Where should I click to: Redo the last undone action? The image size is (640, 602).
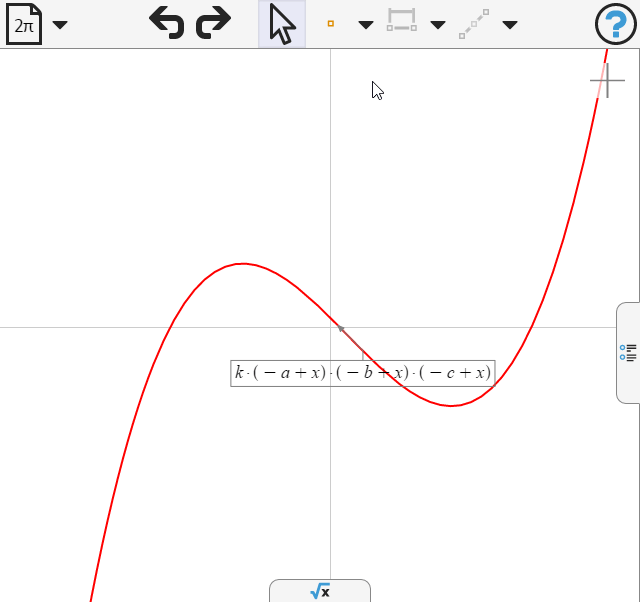click(213, 23)
